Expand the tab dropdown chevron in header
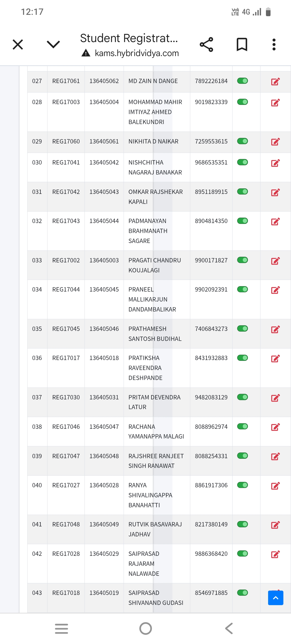Viewport: 291px width, 644px height. coord(53,44)
